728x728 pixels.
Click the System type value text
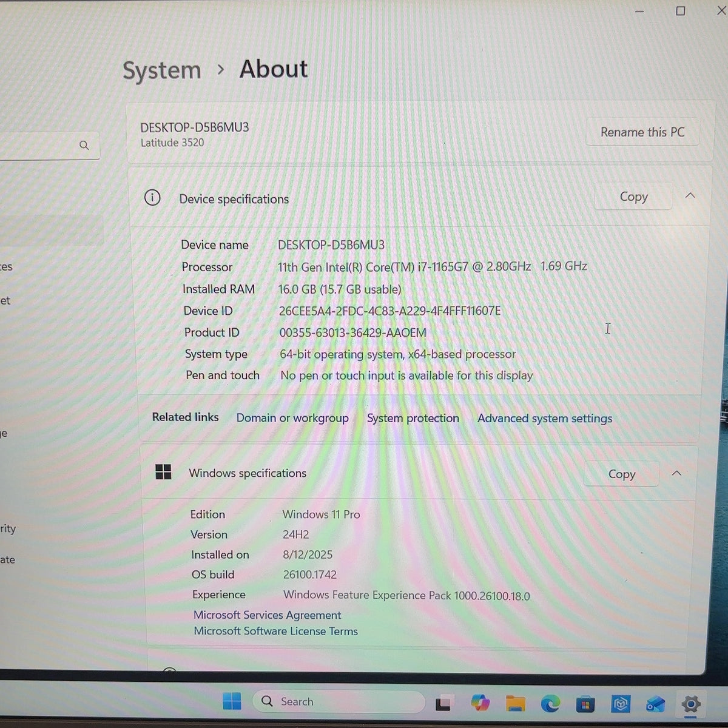398,354
